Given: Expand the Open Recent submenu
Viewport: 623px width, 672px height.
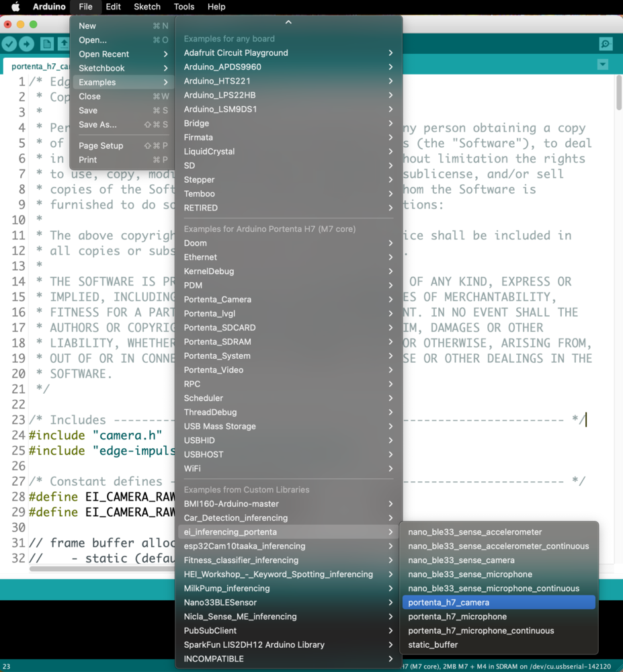Looking at the screenshot, I should [123, 54].
